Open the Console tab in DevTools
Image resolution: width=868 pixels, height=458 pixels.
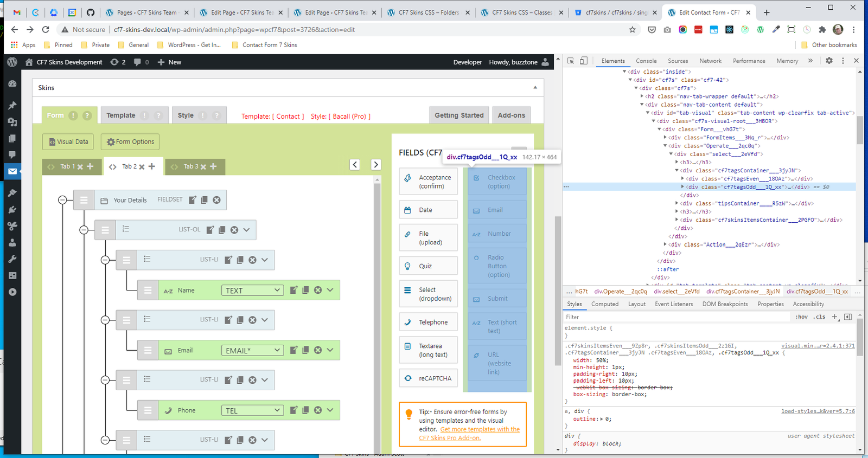pos(646,61)
